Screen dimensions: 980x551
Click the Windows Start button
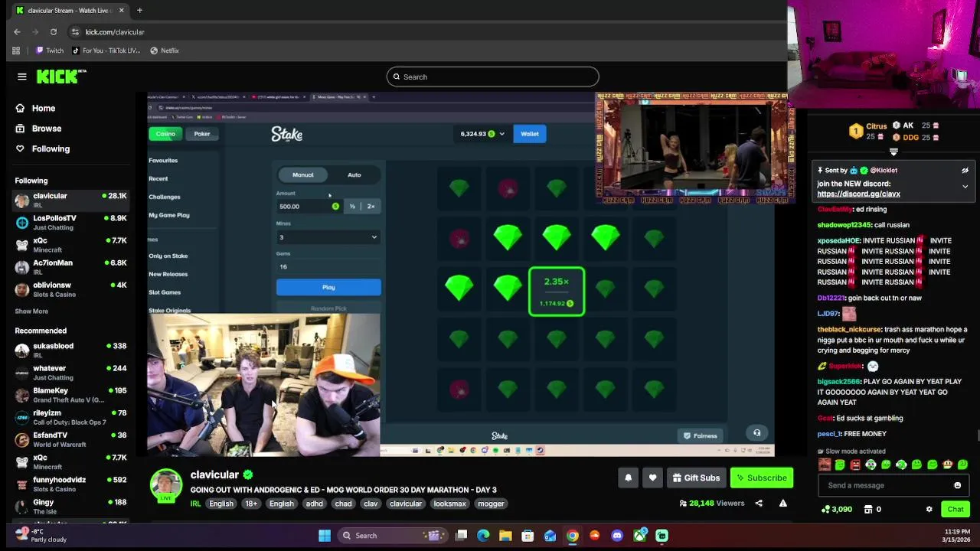pos(325,536)
